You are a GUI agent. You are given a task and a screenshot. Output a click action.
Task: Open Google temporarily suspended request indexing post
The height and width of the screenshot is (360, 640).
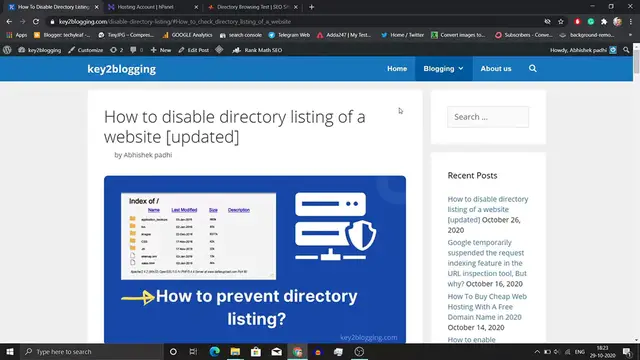(487, 263)
